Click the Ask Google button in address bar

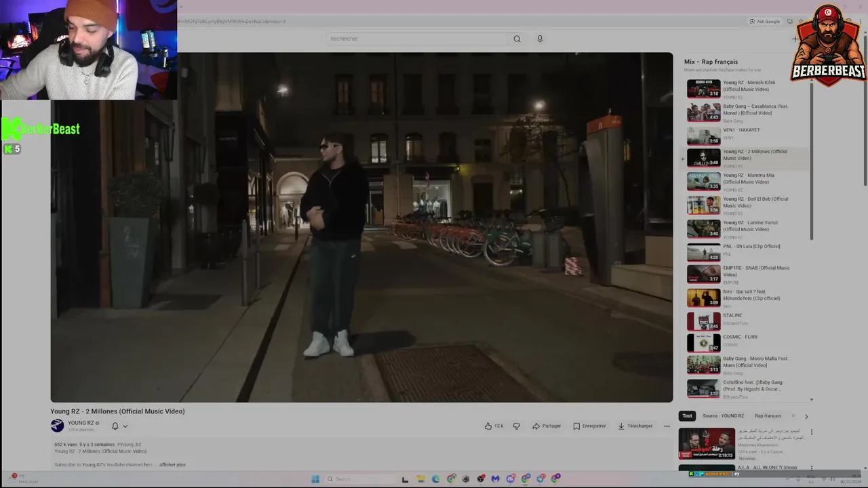765,21
